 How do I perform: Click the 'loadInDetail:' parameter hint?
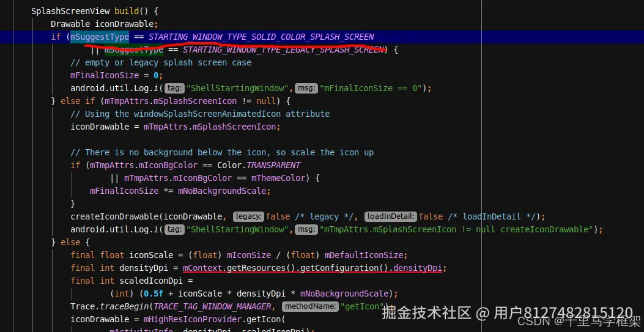(391, 216)
